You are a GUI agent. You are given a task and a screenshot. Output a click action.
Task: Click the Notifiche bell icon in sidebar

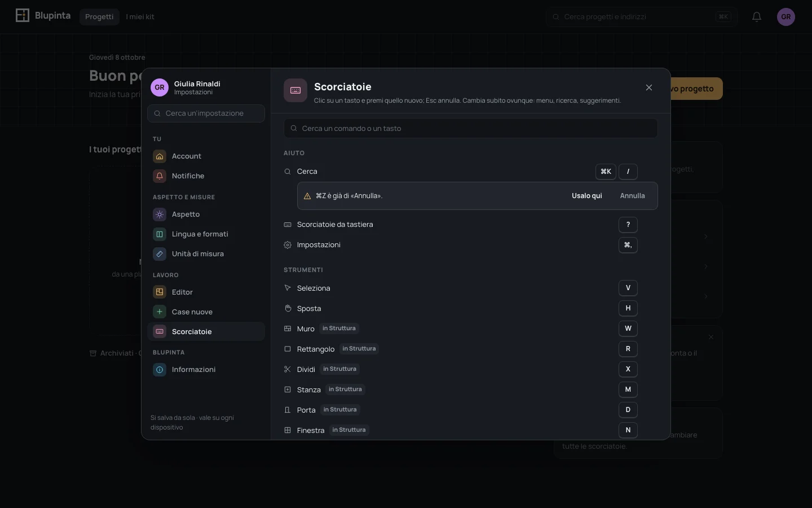tap(160, 176)
